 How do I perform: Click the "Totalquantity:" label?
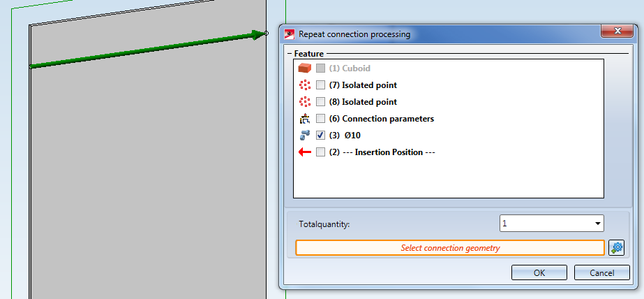pyautogui.click(x=324, y=224)
